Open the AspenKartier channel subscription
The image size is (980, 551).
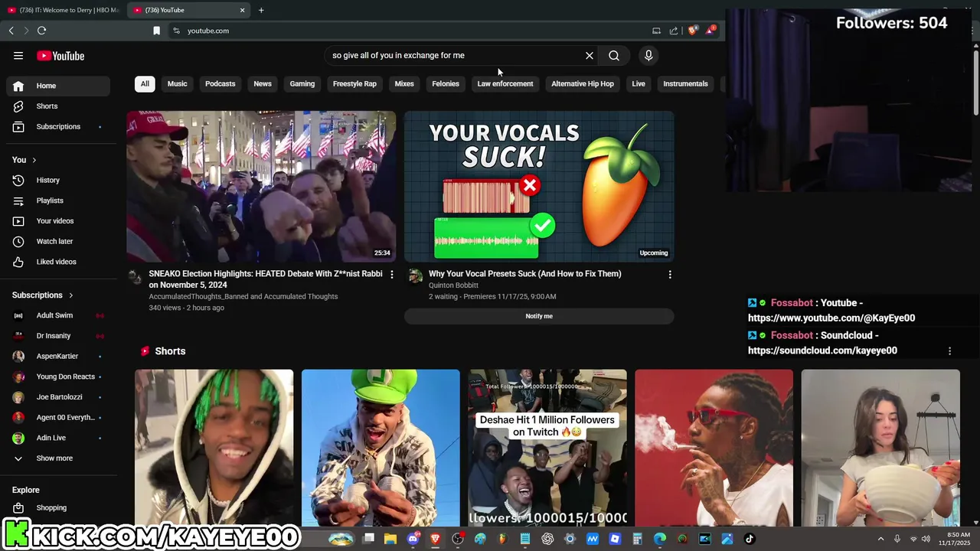pos(58,356)
